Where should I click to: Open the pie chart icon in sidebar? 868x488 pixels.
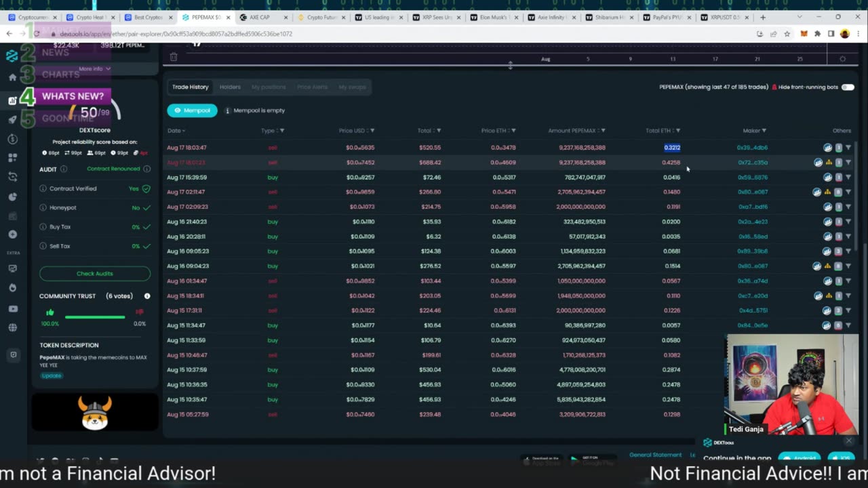tap(12, 197)
